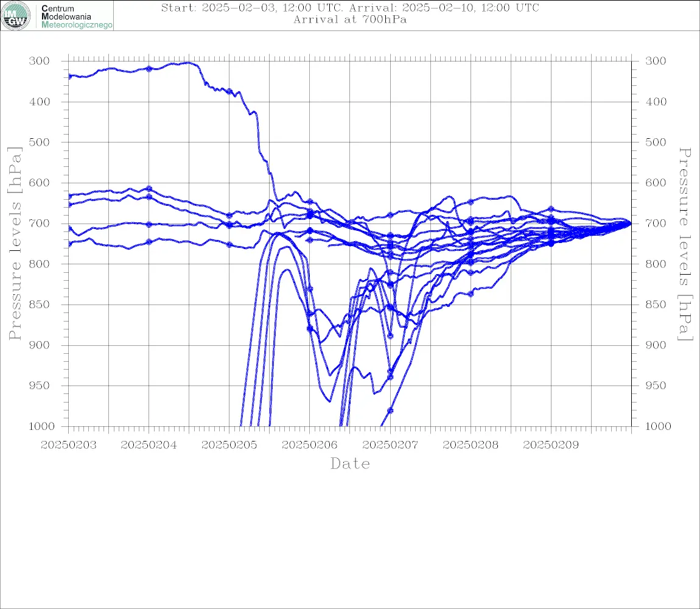Click the 20250206 date label
Image resolution: width=700 pixels, height=609 pixels.
pyautogui.click(x=310, y=445)
